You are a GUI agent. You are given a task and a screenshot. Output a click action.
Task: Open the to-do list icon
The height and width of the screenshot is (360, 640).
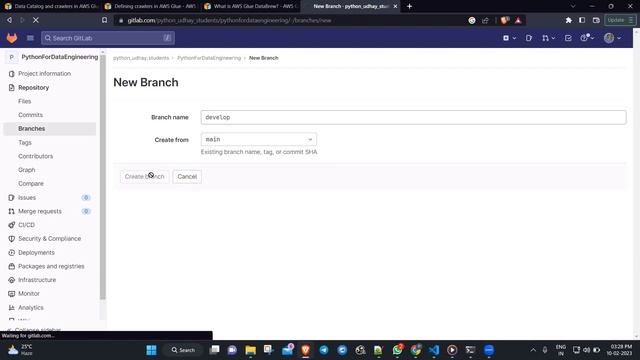click(568, 38)
